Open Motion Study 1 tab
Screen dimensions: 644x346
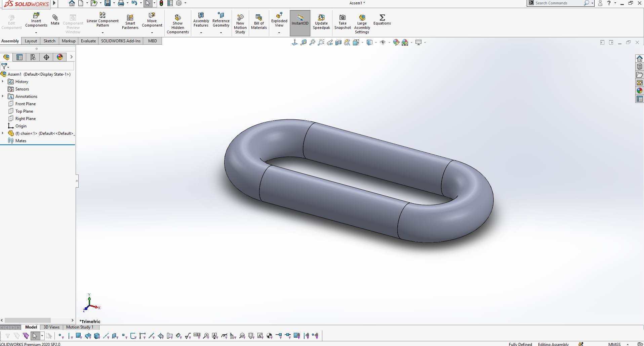tap(80, 327)
